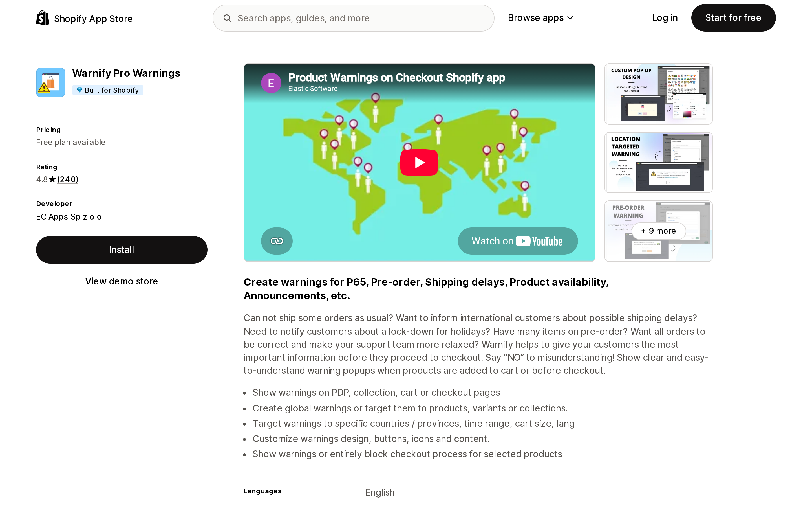Screen dimensions: 812x508
Task: Click the Built for Shopify diamond icon
Action: click(x=80, y=90)
